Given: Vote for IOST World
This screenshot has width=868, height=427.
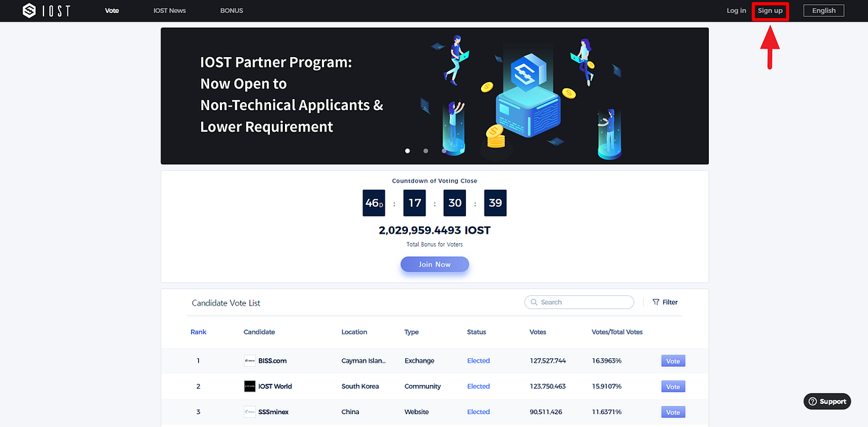Looking at the screenshot, I should pyautogui.click(x=673, y=386).
